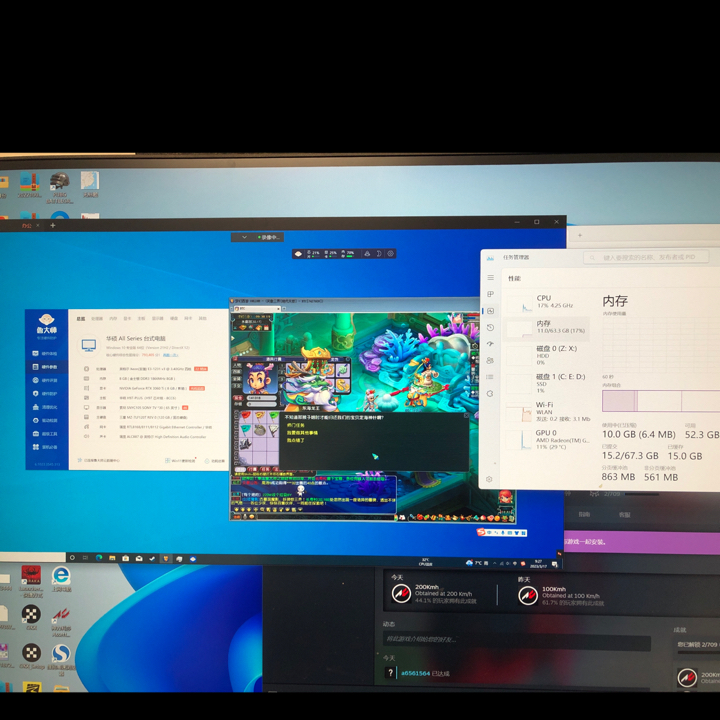
Task: Switch to 内存 tab in Lu Dashi
Action: pos(113,318)
